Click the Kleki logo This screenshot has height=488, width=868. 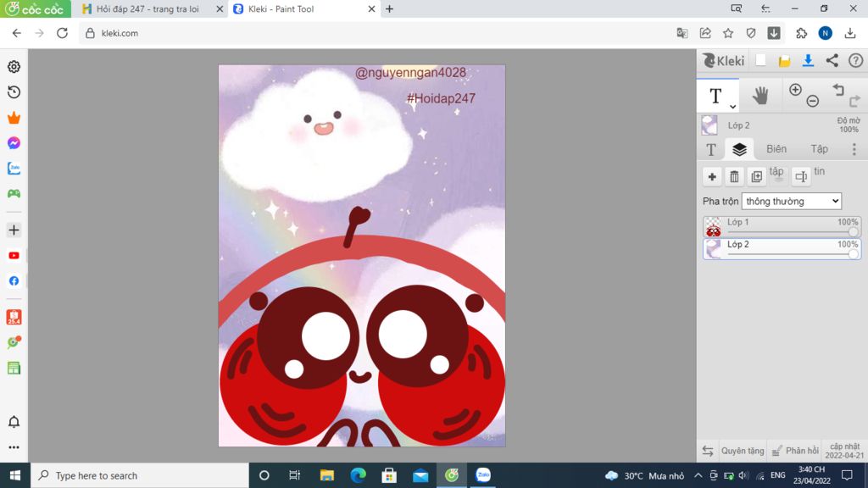point(724,60)
